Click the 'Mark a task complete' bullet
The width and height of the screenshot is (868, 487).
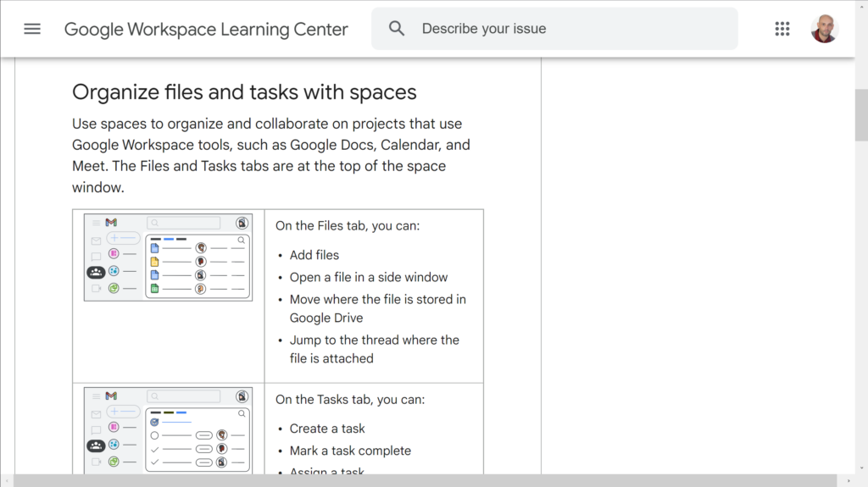pos(350,451)
